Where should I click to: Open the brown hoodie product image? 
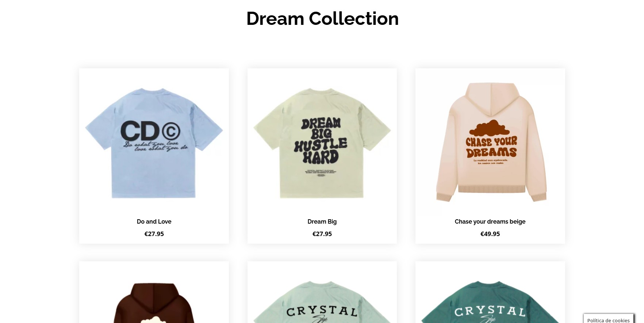tap(154, 300)
